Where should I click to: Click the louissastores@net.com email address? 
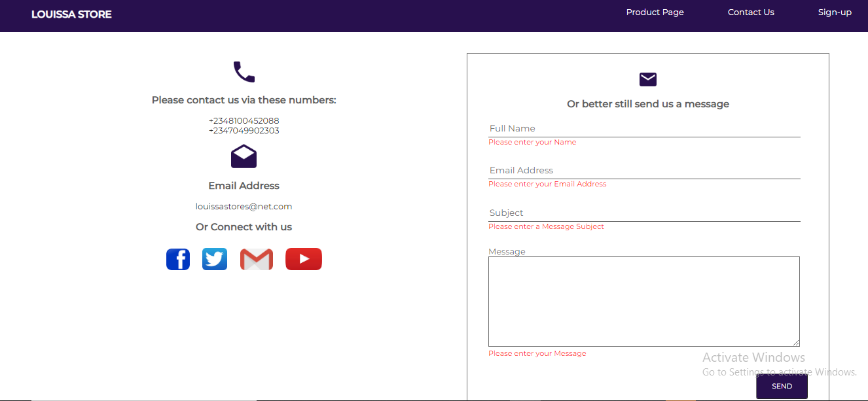[x=244, y=206]
